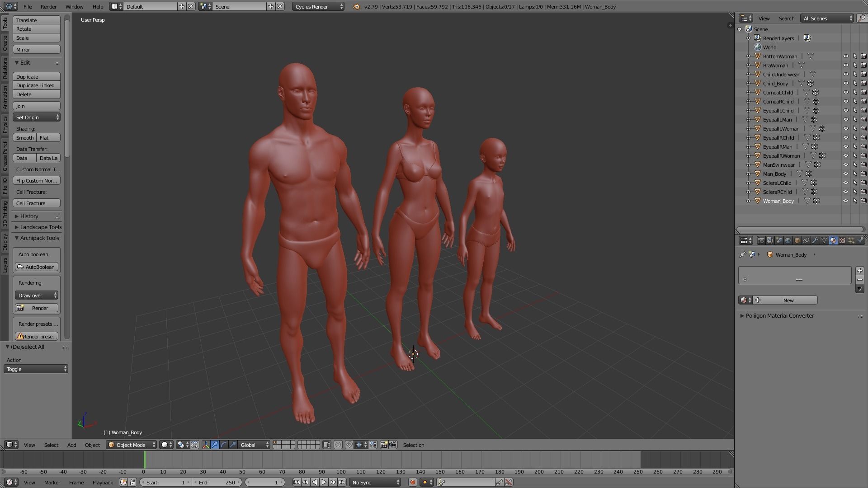Viewport: 868px width, 488px height.
Task: Open the Draw over dropdown
Action: point(37,296)
